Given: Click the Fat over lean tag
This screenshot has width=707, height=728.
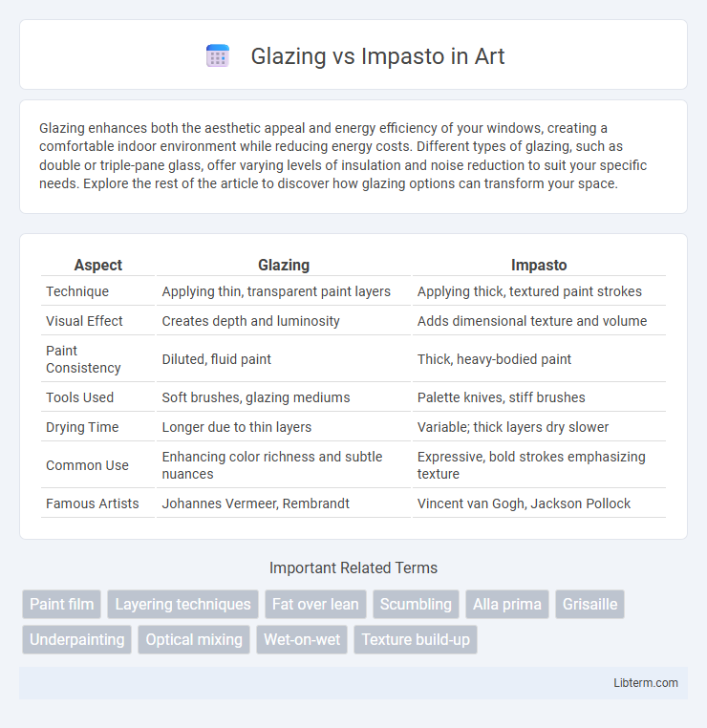Looking at the screenshot, I should pos(315,604).
